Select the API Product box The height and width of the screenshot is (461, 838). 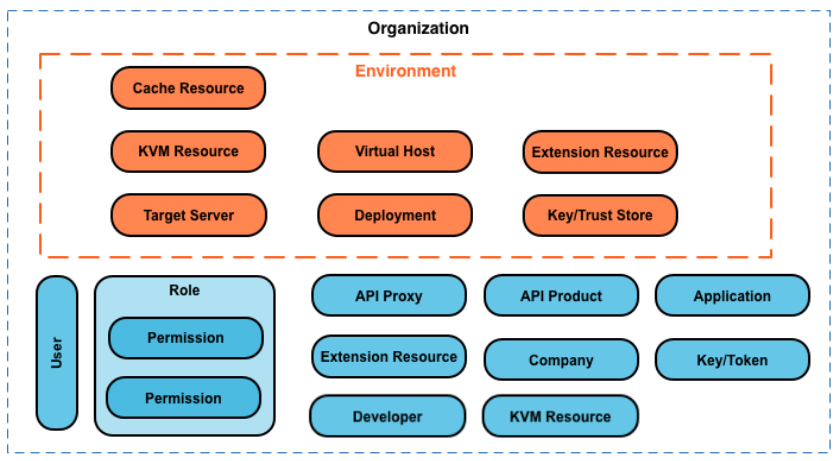(561, 296)
